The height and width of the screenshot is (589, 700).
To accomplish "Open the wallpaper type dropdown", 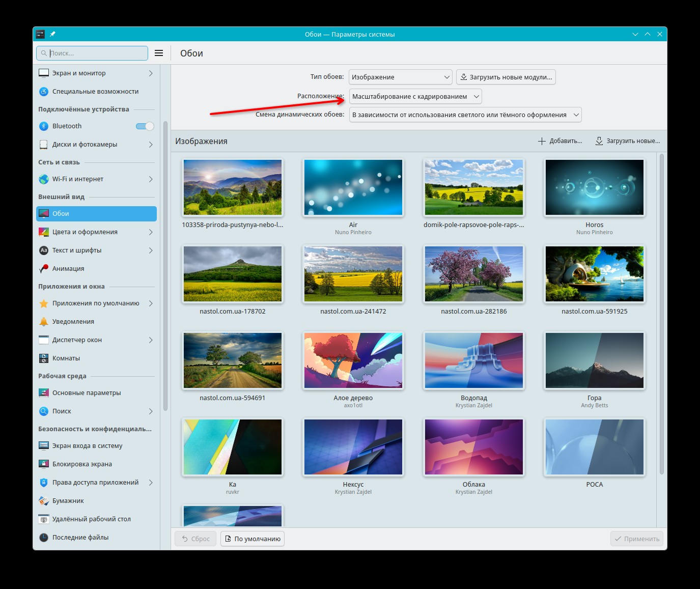I will point(401,77).
